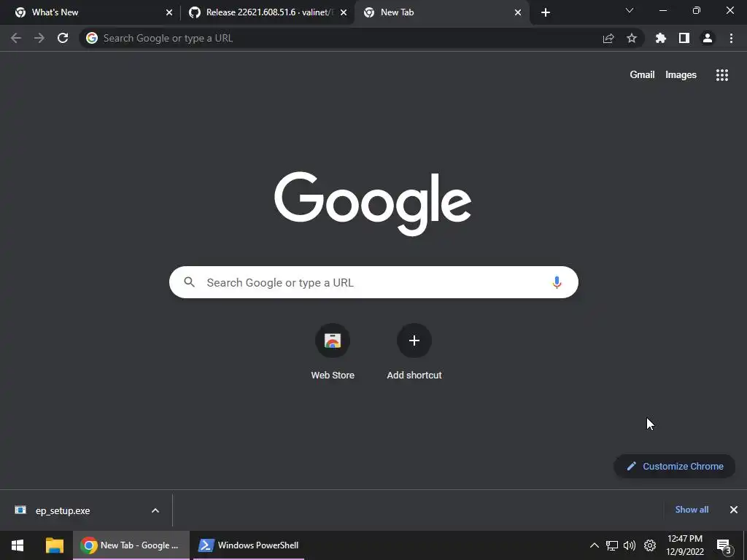This screenshot has width=747, height=560.
Task: Open the network tray icon
Action: point(612,545)
